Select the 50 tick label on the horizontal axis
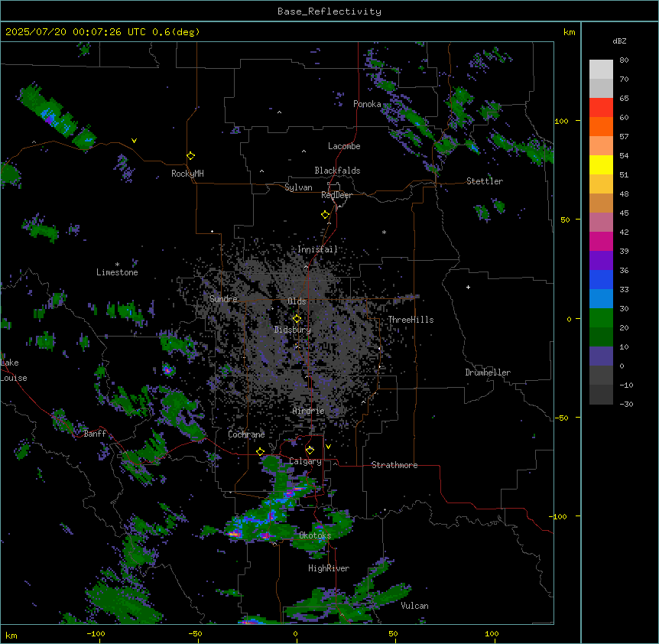This screenshot has width=659, height=644. pos(393,634)
